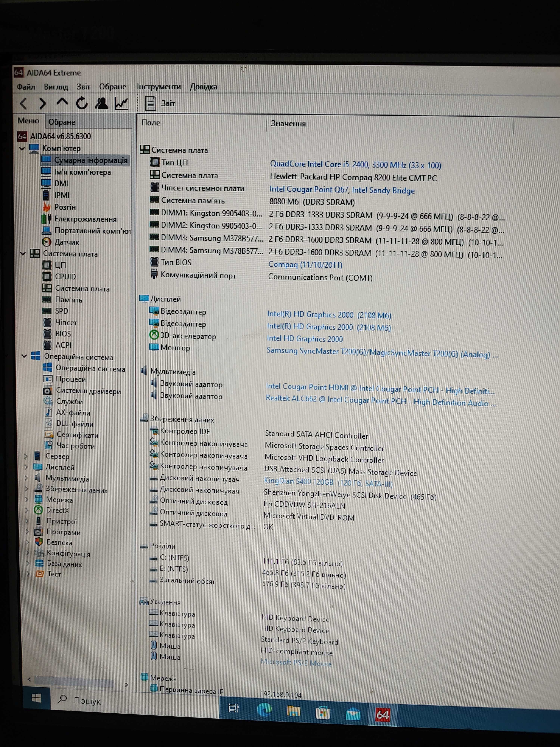Expand the DirectX tree node
The image size is (560, 747).
point(27,510)
